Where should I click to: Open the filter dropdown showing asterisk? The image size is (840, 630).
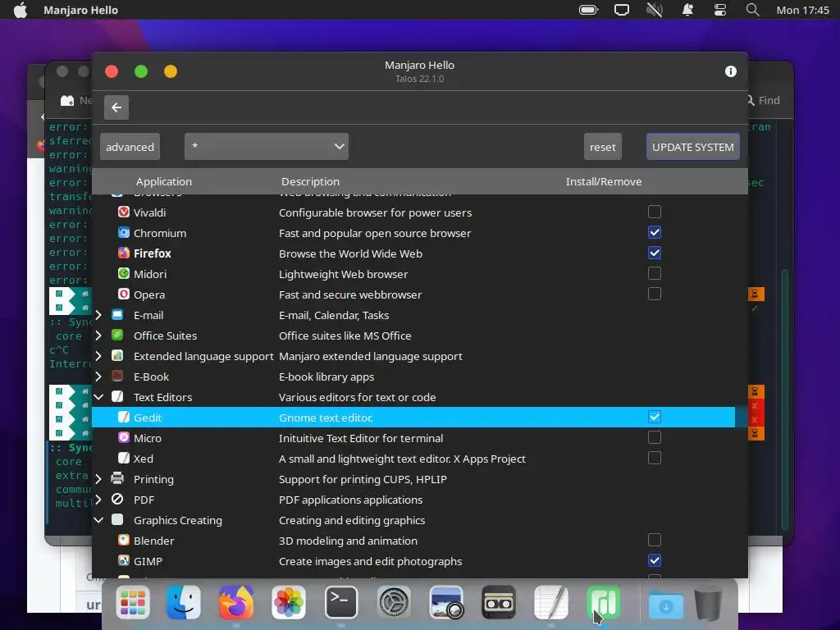pos(267,146)
